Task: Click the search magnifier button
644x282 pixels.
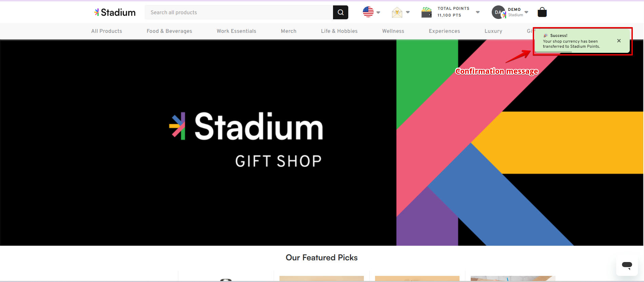Action: (340, 13)
